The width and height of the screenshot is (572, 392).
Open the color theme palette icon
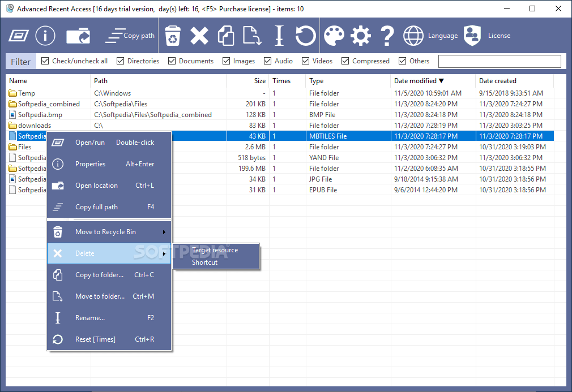(334, 36)
